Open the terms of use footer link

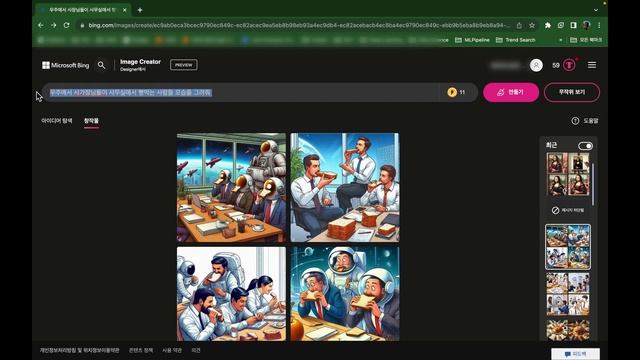tap(172, 350)
